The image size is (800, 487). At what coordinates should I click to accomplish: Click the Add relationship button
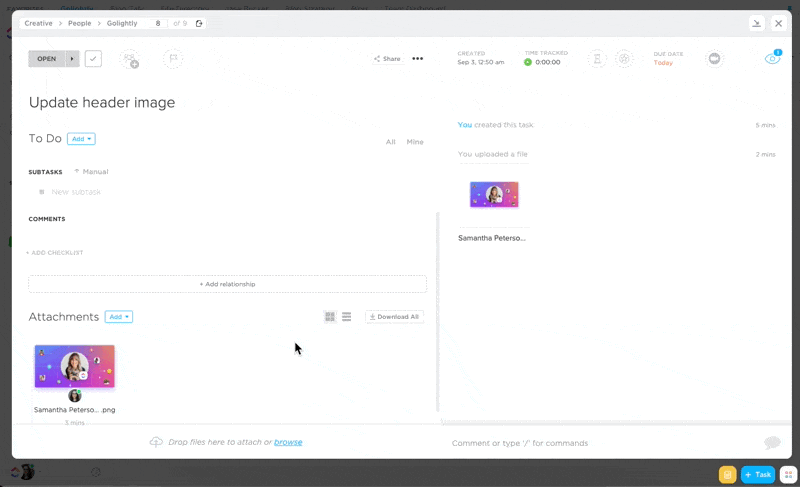228,284
